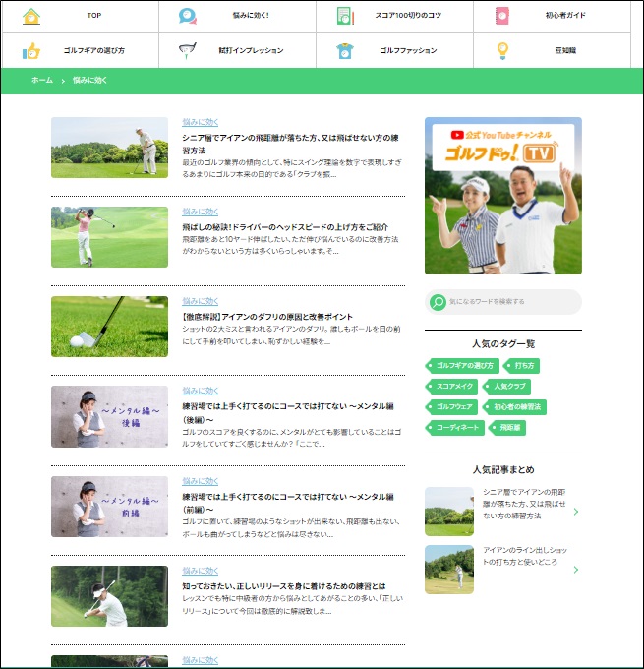Select the コーディネート tag
Screen dimensions: 644x669
454,428
